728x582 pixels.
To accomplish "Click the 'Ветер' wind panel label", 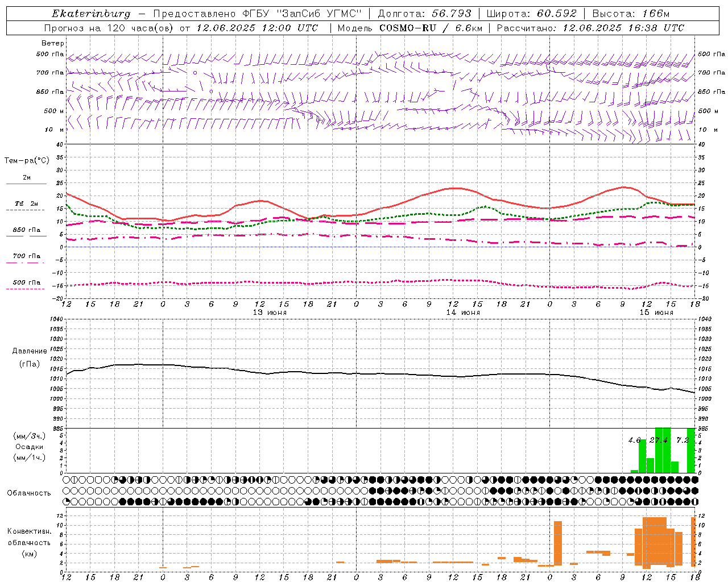I will click(x=53, y=43).
